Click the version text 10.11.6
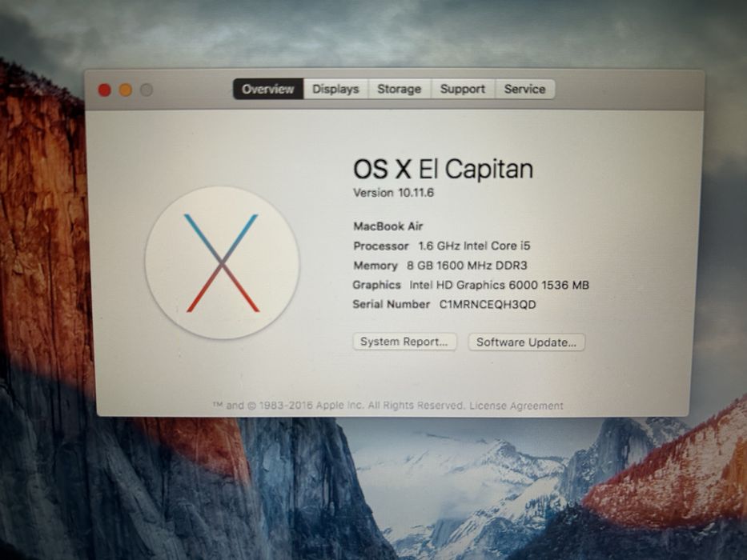747x560 pixels. coord(416,193)
